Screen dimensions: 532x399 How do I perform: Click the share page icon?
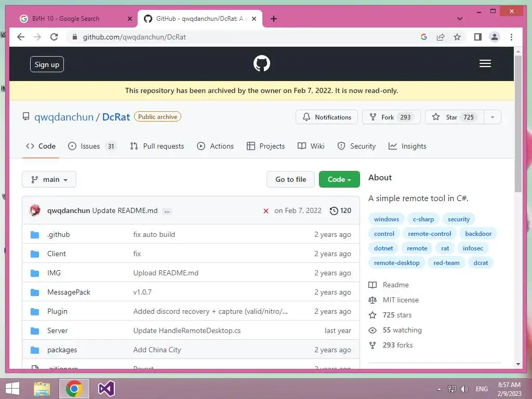click(x=441, y=37)
